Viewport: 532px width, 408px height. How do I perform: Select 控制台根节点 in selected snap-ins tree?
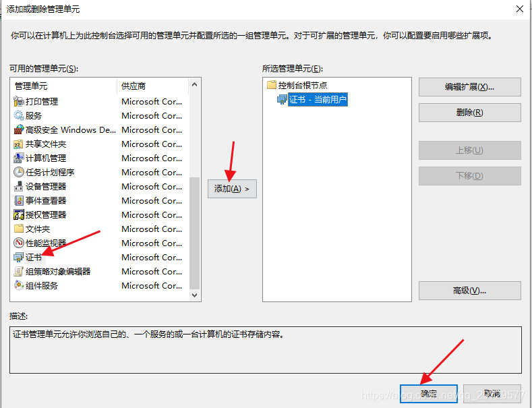(x=303, y=85)
